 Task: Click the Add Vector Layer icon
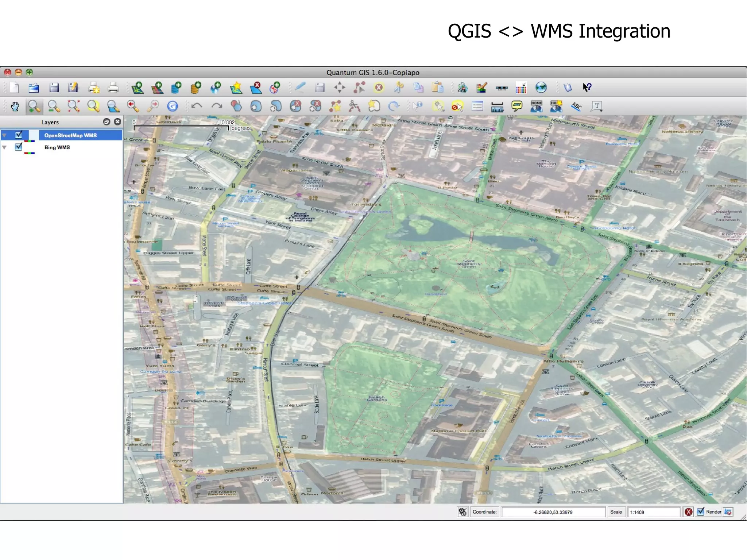coord(138,88)
